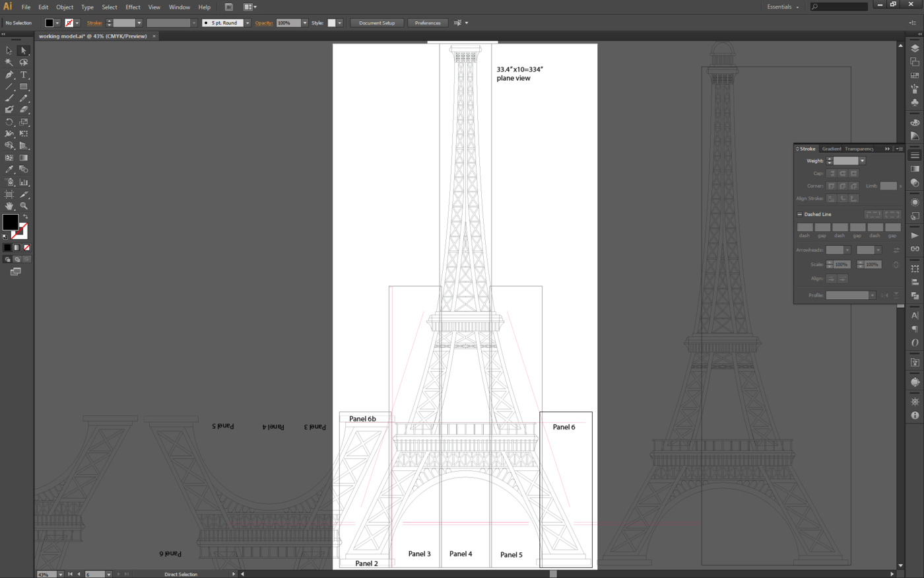Choose round cap option in Stroke panel
The image size is (924, 578).
(843, 174)
